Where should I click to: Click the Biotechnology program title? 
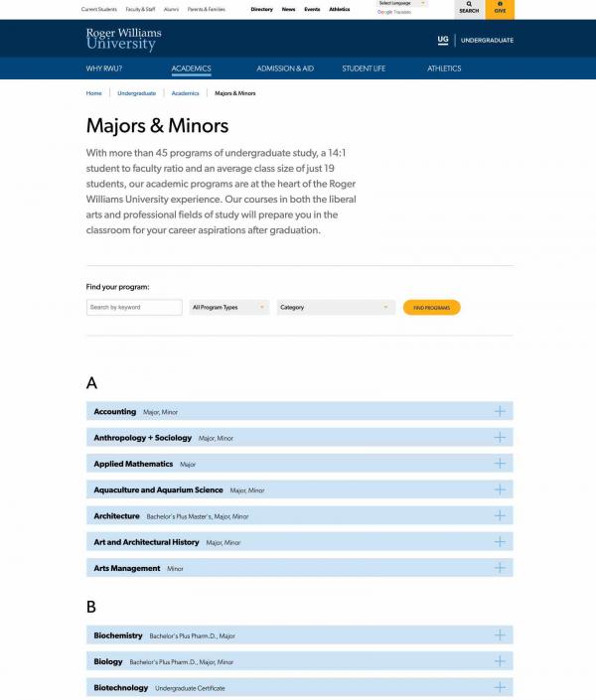pyautogui.click(x=120, y=687)
